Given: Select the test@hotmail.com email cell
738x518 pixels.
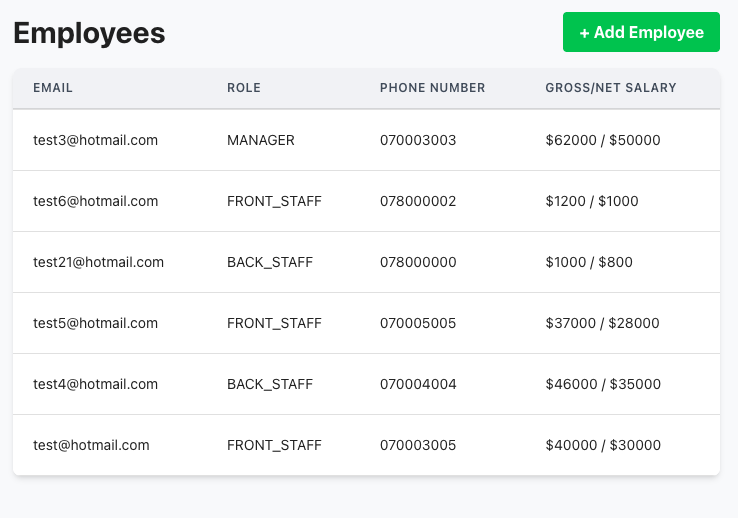Looking at the screenshot, I should pyautogui.click(x=91, y=445).
